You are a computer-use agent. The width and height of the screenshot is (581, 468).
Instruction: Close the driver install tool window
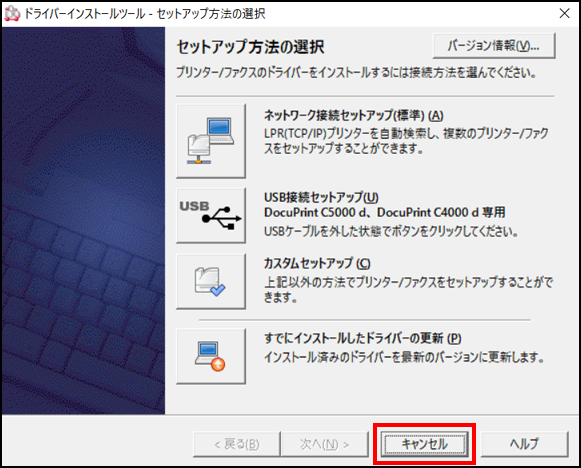tap(564, 13)
